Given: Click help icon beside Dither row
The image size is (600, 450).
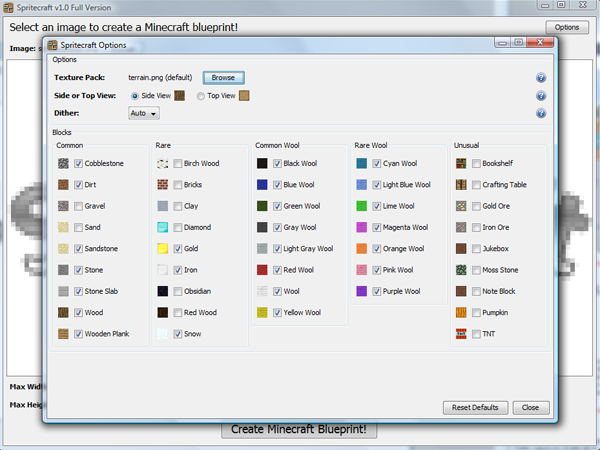Looking at the screenshot, I should (x=541, y=113).
